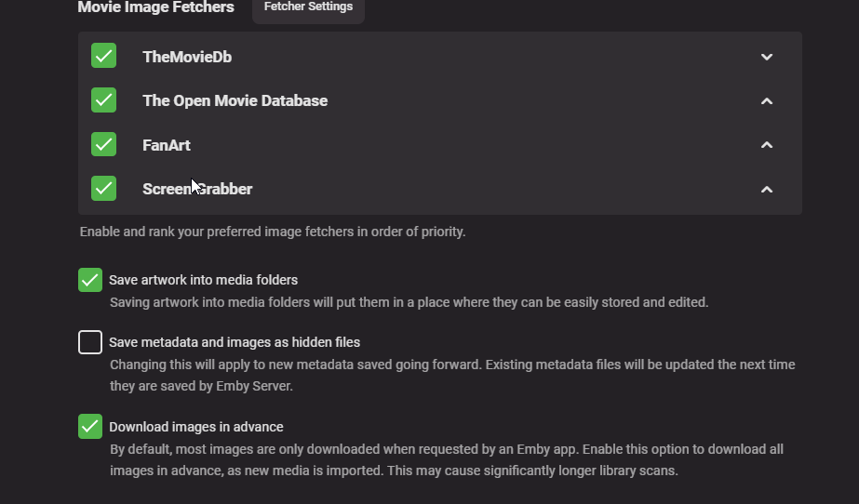Click the Movie Image Fetchers heading
Screen dimensions: 859x504
coord(156,7)
